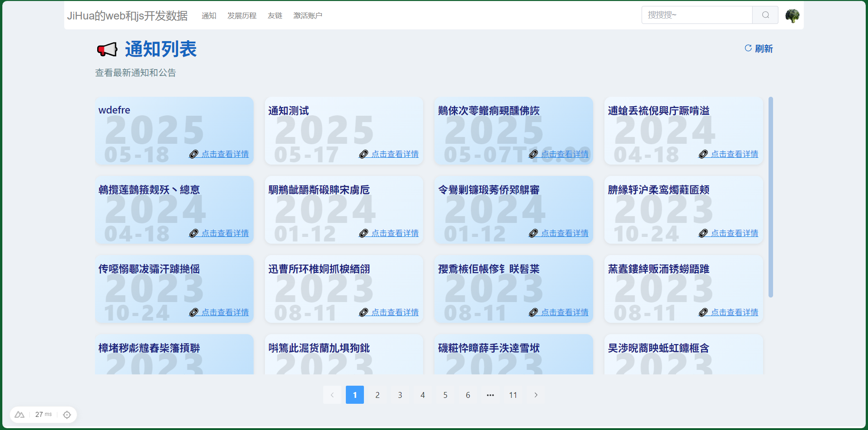The width and height of the screenshot is (868, 430).
Task: Open the 通知 menu item
Action: click(x=209, y=15)
